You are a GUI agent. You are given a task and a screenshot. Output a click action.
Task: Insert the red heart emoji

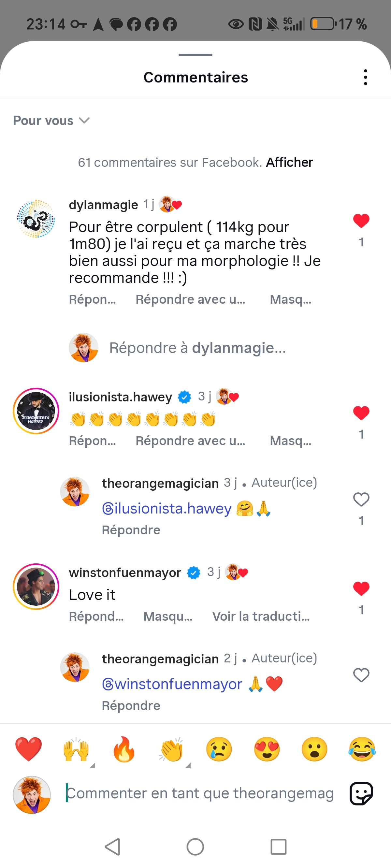tap(29, 749)
